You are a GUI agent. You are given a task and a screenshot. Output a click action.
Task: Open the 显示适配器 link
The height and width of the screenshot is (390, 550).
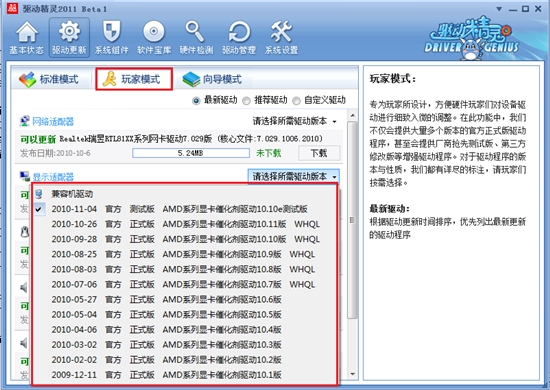[x=53, y=177]
